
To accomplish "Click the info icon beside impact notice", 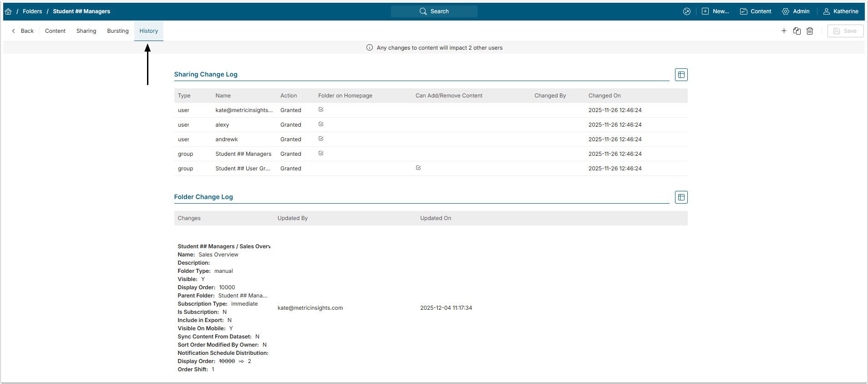I will (370, 48).
